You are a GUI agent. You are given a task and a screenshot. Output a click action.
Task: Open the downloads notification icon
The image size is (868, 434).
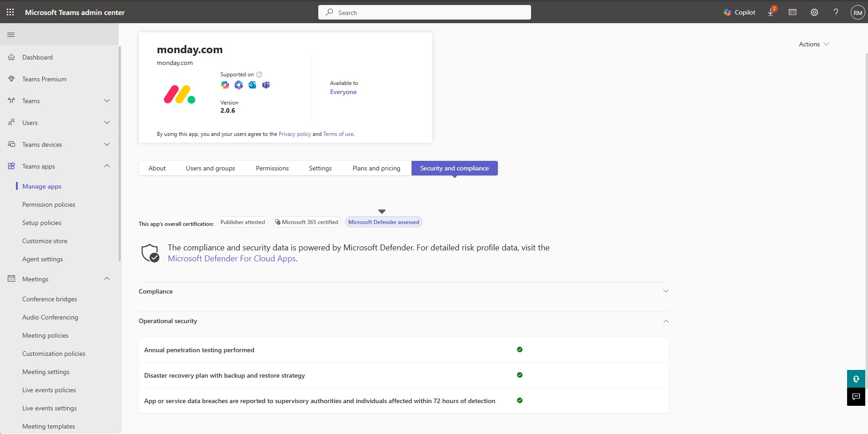click(771, 12)
